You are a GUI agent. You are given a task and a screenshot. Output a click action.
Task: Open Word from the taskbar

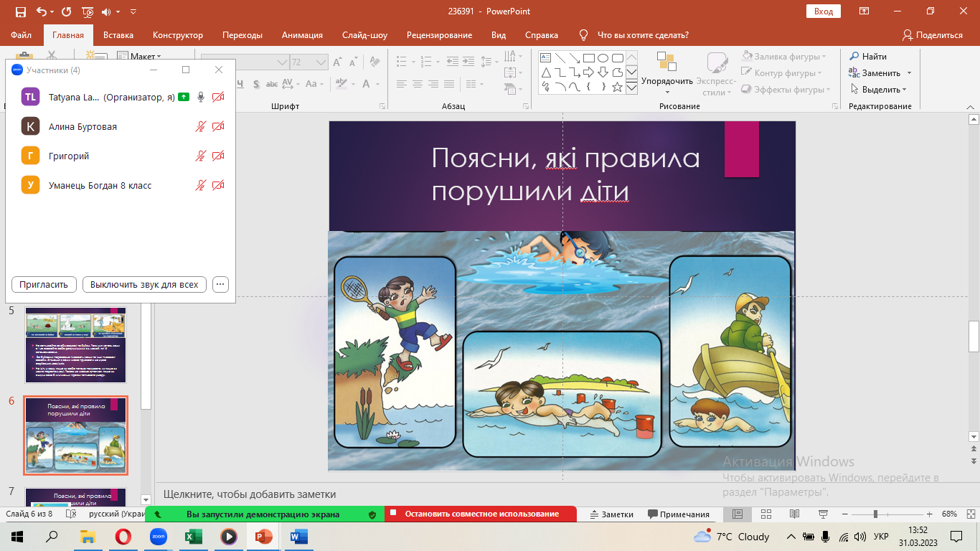(x=298, y=536)
